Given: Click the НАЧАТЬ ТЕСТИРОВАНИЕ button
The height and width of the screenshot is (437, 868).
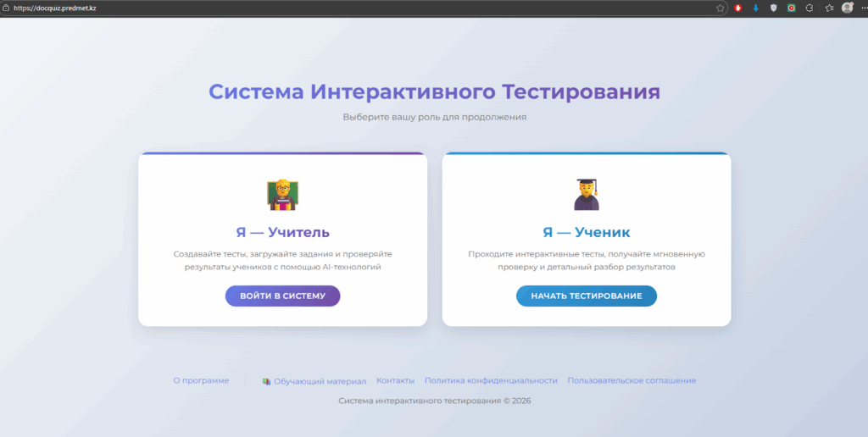Looking at the screenshot, I should coord(587,296).
